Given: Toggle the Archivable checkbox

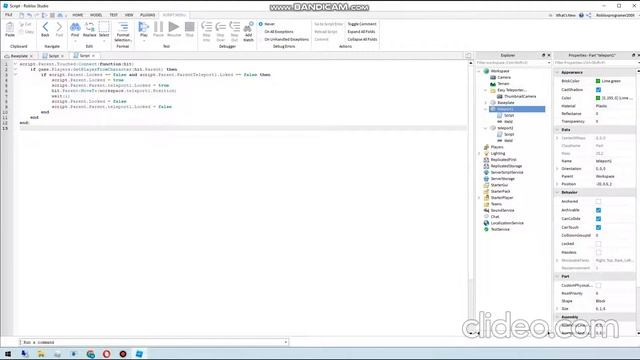Looking at the screenshot, I should [x=598, y=210].
